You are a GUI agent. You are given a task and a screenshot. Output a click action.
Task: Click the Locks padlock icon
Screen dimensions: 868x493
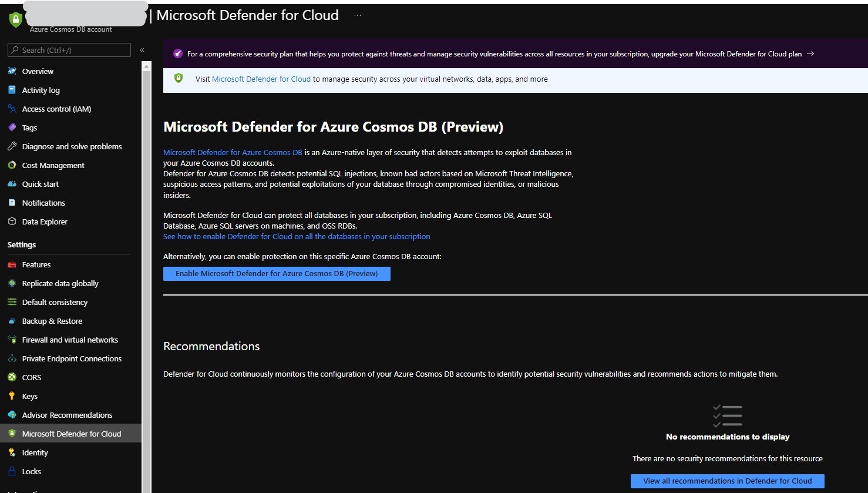pyautogui.click(x=12, y=471)
